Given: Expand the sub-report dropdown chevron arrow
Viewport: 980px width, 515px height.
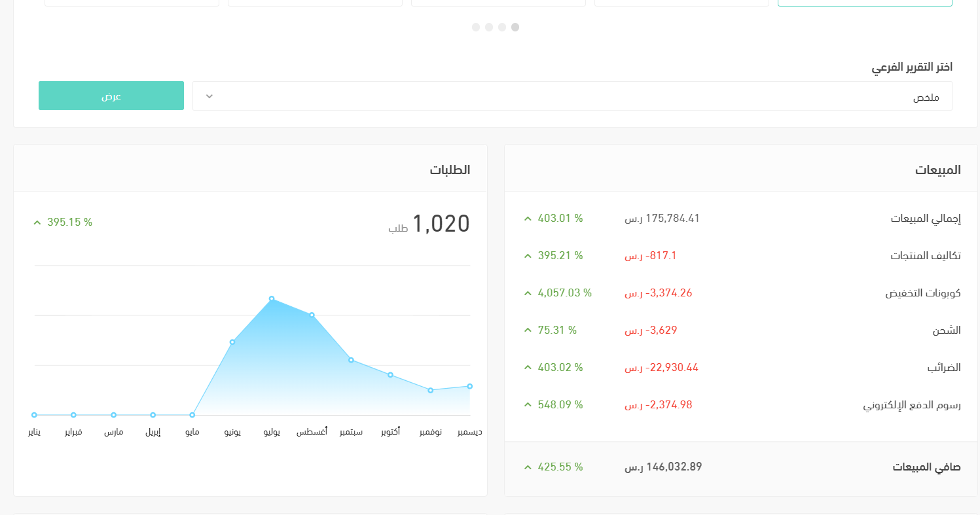Looking at the screenshot, I should click(209, 96).
